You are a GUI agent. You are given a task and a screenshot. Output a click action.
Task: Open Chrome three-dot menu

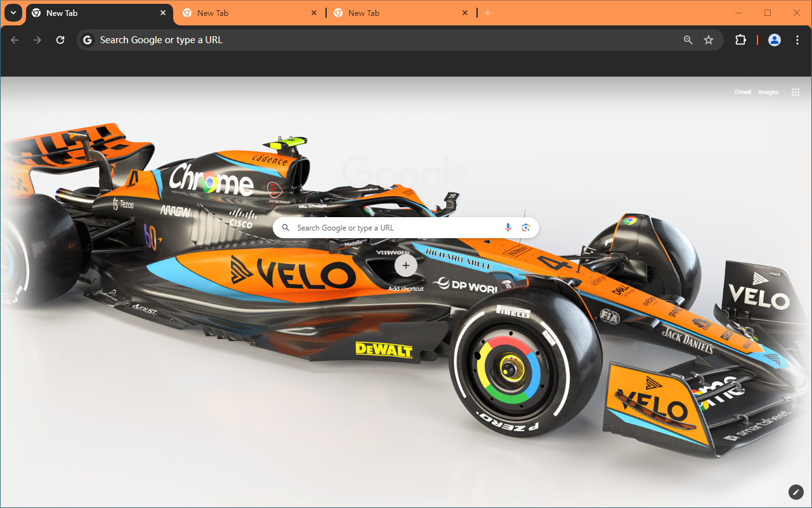(x=797, y=40)
